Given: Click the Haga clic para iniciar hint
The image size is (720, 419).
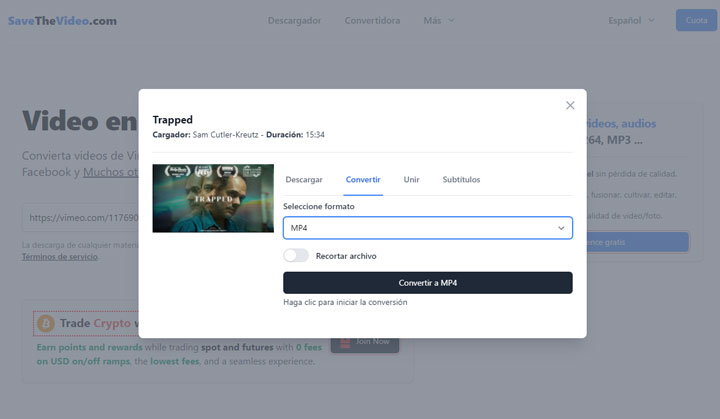Looking at the screenshot, I should point(345,302).
